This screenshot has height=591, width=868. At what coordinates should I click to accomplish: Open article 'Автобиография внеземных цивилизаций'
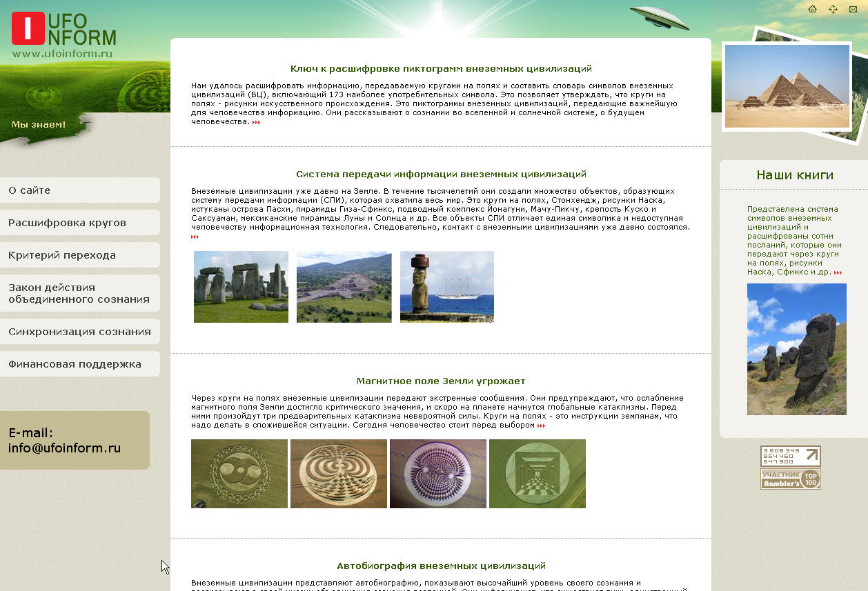pos(441,565)
